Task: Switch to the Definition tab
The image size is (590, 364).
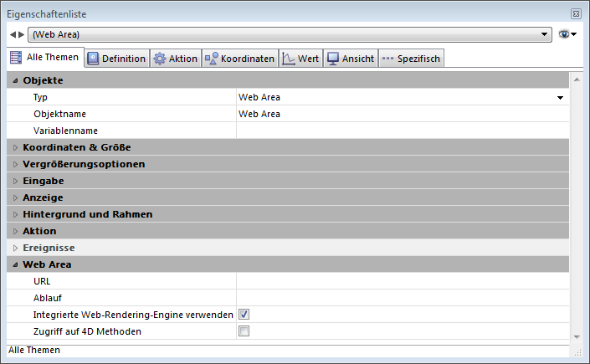Action: (116, 59)
